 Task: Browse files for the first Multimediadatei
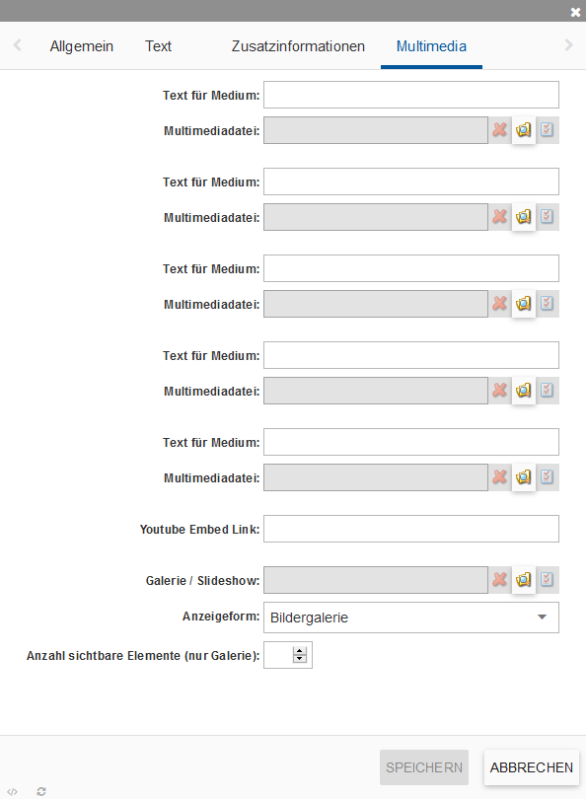click(523, 130)
